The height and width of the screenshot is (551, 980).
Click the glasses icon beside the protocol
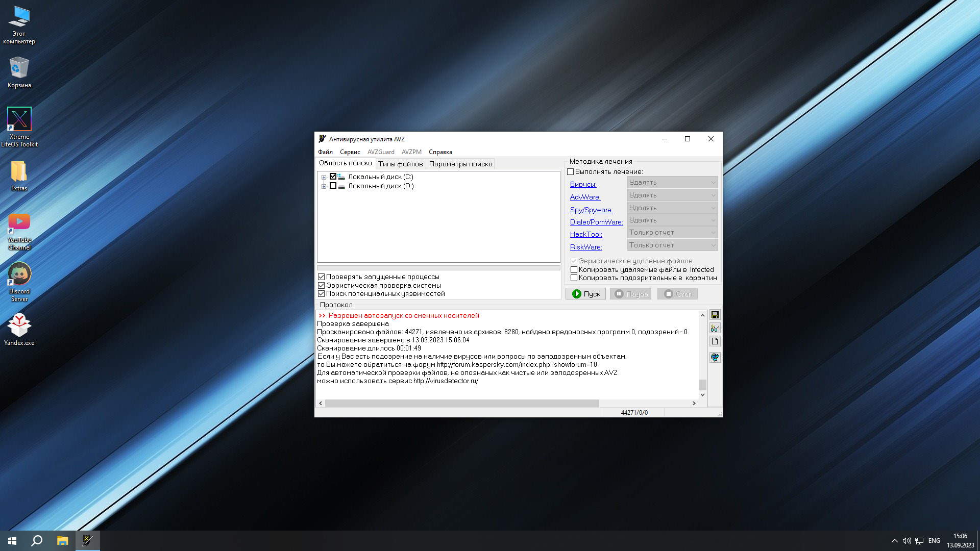coord(715,328)
